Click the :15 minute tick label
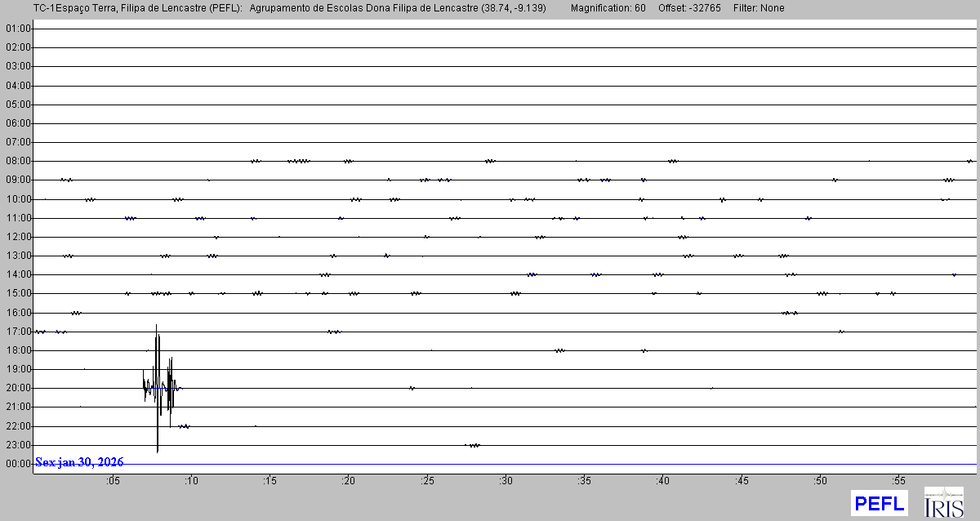 pyautogui.click(x=270, y=481)
